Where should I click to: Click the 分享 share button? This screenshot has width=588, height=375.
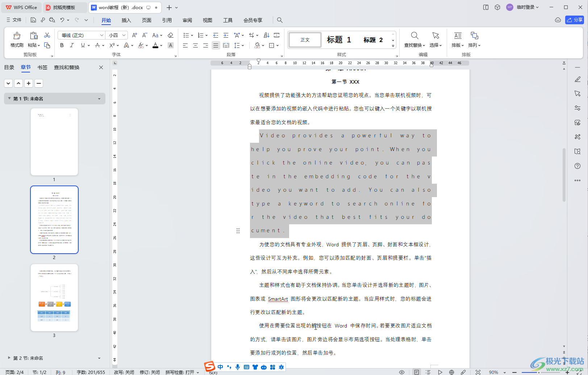tap(575, 20)
